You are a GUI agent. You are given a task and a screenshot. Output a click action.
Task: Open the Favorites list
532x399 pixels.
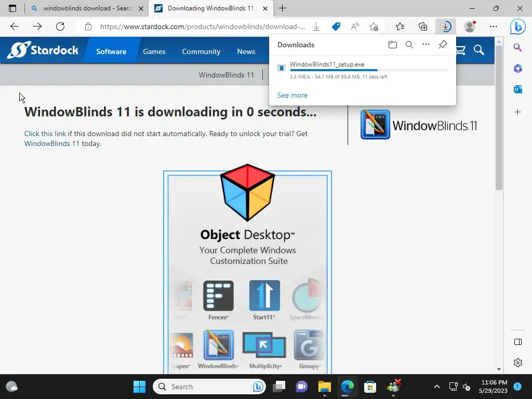coord(400,26)
